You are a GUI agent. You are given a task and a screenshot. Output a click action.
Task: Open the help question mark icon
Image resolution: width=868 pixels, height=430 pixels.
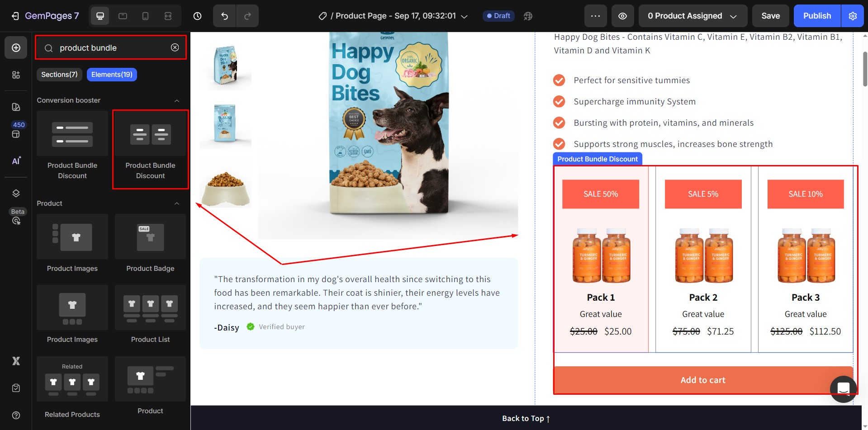16,415
